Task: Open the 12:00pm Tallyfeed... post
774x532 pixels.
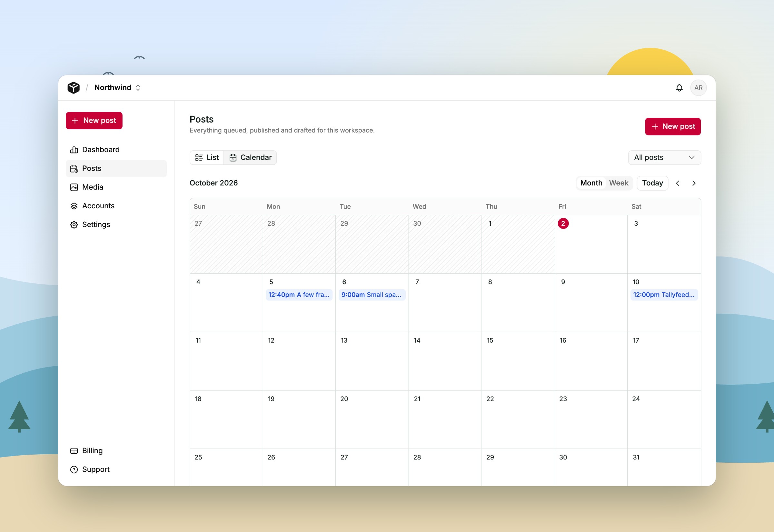Action: pyautogui.click(x=664, y=295)
